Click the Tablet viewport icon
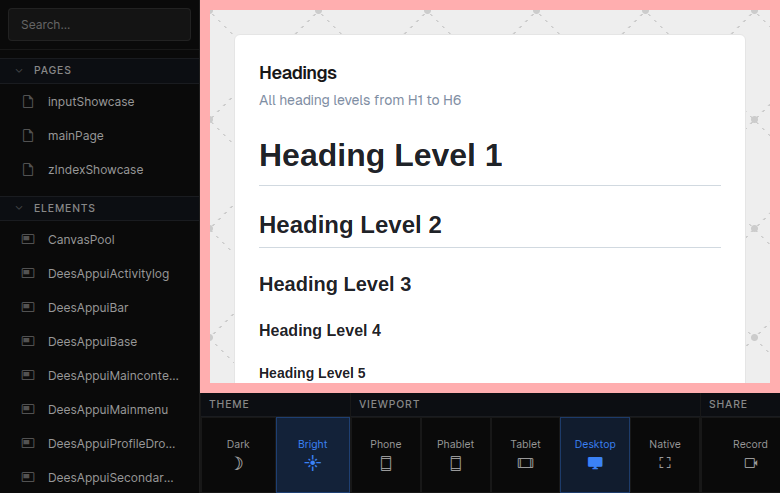Screen dimensions: 780x493 (525, 463)
